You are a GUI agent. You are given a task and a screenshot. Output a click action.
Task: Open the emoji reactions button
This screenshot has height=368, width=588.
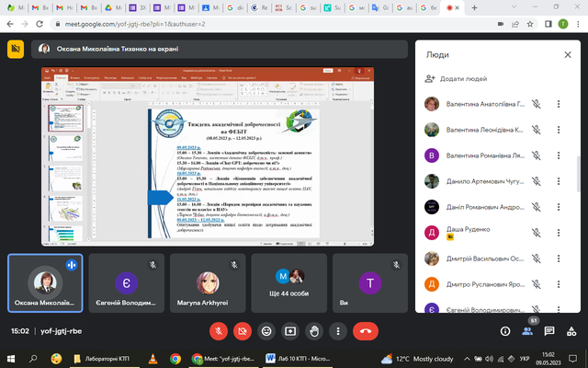[x=266, y=329]
